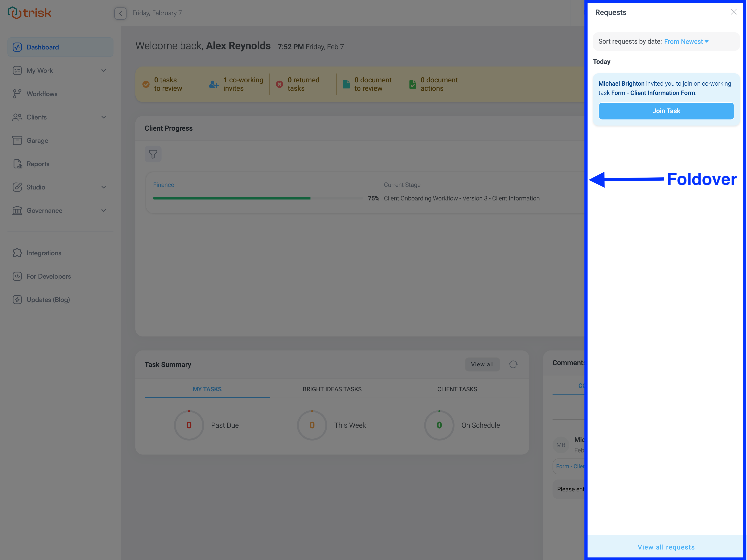
Task: Click View all in Task Summary
Action: click(x=482, y=364)
